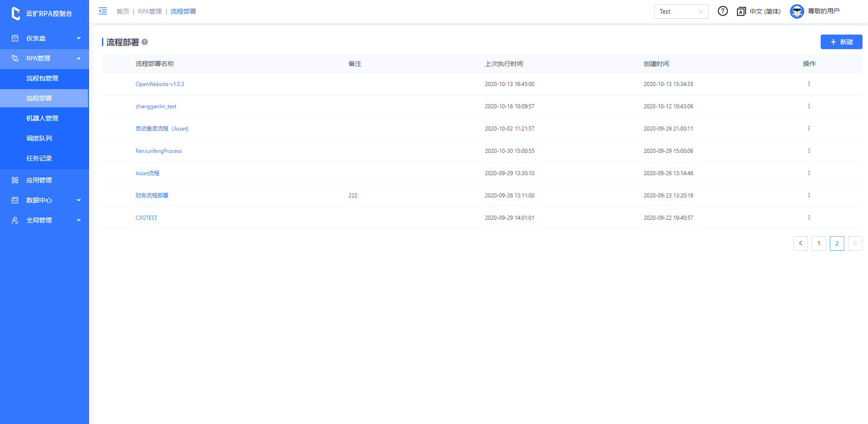Open actions menu for OpenWebsite-v1.0.3 row
The width and height of the screenshot is (868, 424).
[x=809, y=84]
